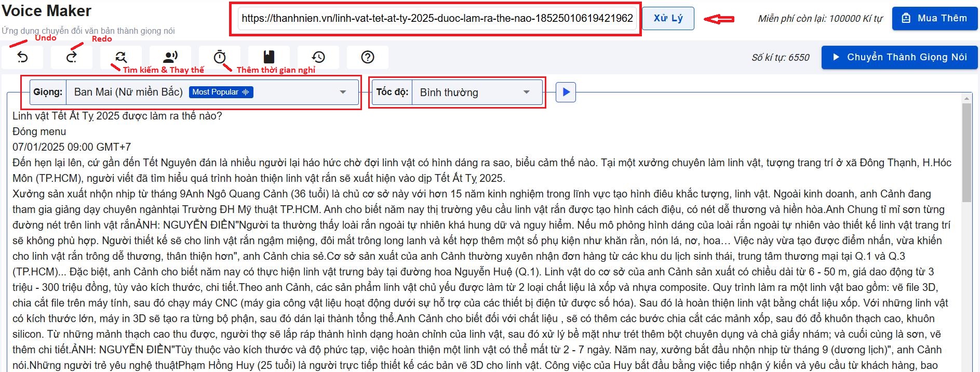Click the headline 'Linh vật Tết Ất Tỵ 2025'
The width and height of the screenshot is (980, 372).
(x=66, y=116)
